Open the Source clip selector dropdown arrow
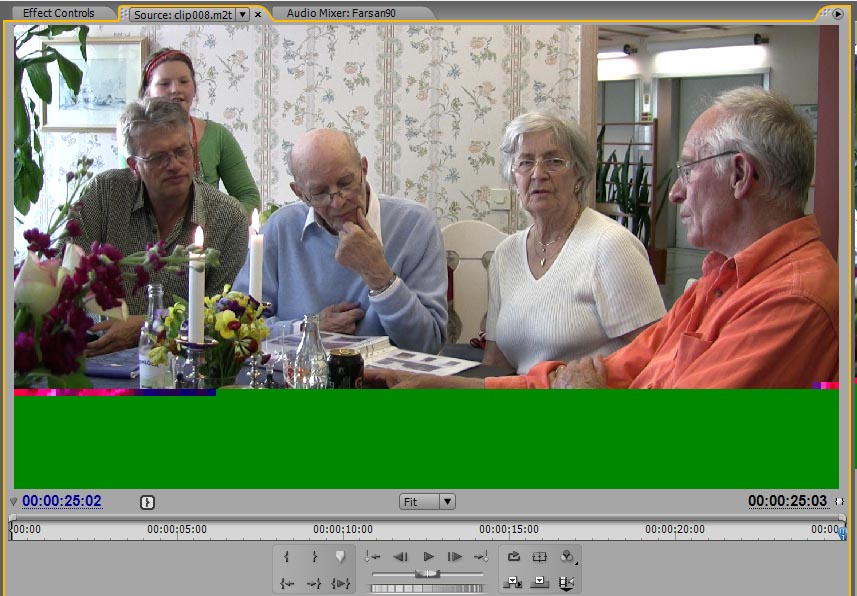The image size is (857, 596). click(243, 15)
